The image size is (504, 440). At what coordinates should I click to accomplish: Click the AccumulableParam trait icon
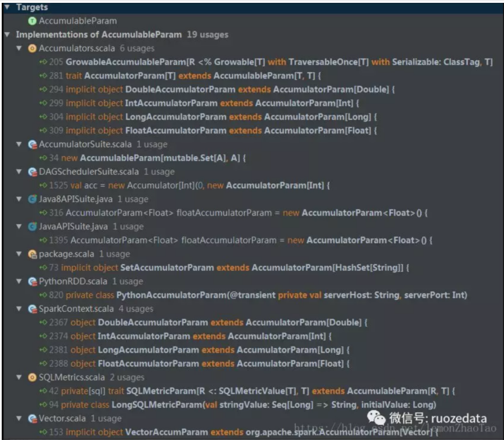[32, 21]
